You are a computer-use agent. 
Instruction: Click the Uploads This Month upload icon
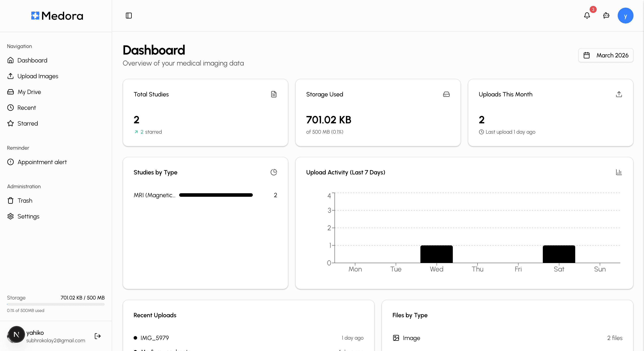619,94
